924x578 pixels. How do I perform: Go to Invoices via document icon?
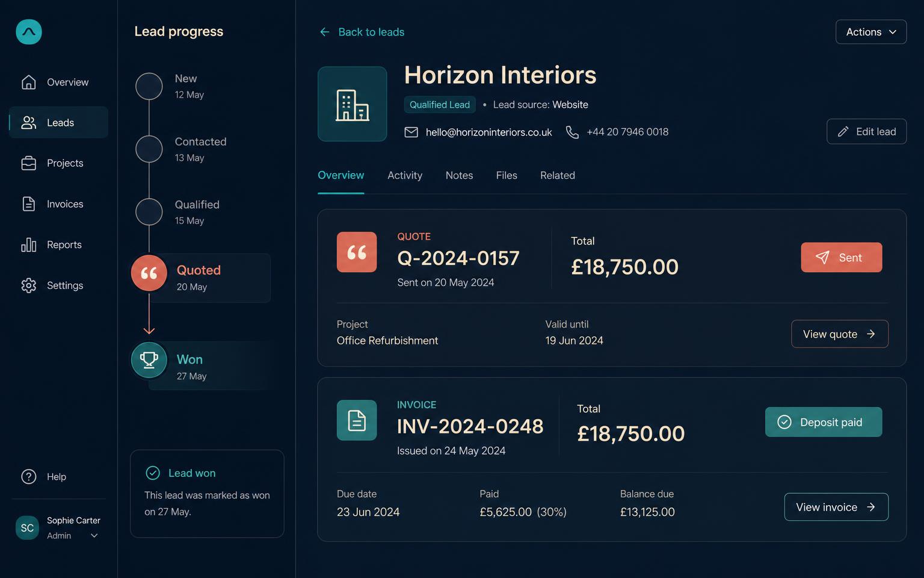(x=29, y=204)
